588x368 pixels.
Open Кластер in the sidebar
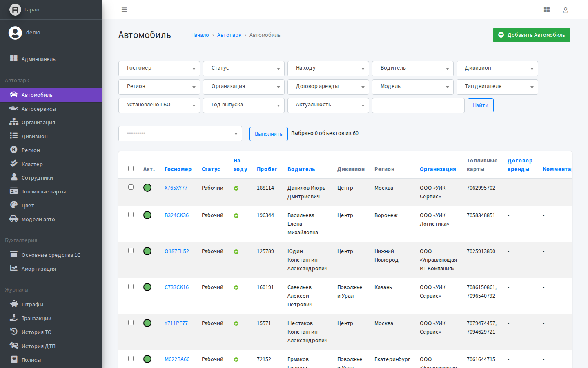point(51,164)
